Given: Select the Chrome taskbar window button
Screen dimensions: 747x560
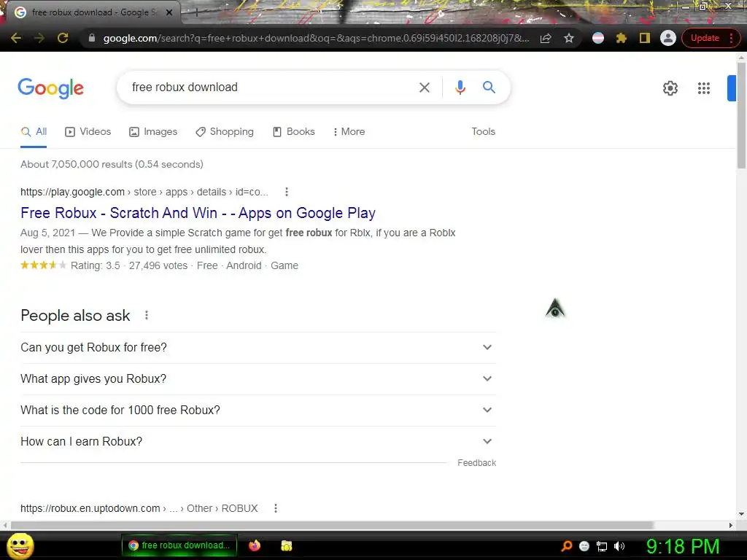Looking at the screenshot, I should pyautogui.click(x=179, y=545).
